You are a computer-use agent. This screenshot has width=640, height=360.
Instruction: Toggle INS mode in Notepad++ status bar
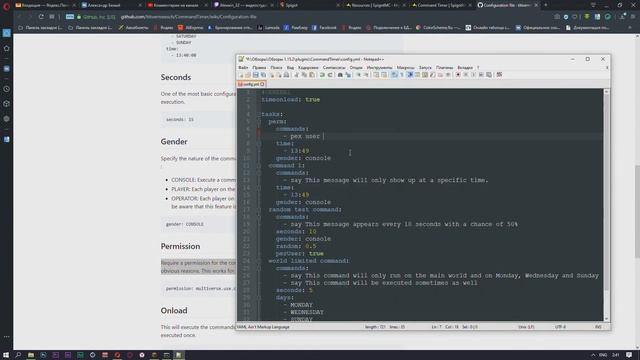point(598,327)
